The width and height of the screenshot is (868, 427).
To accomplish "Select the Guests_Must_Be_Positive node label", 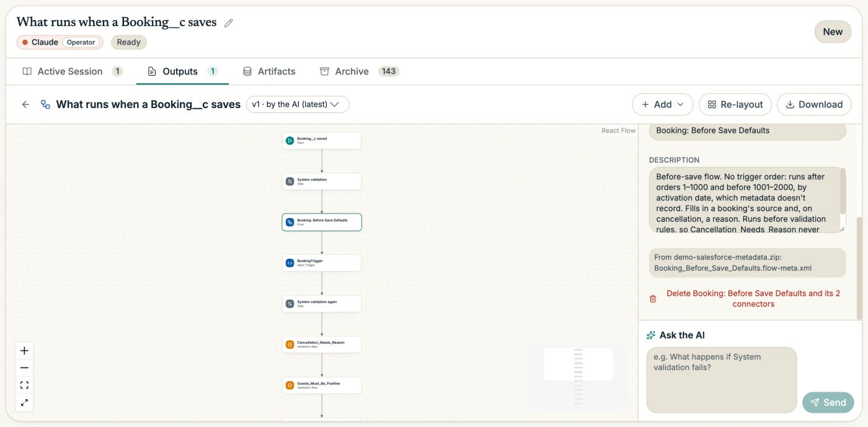I will click(319, 384).
